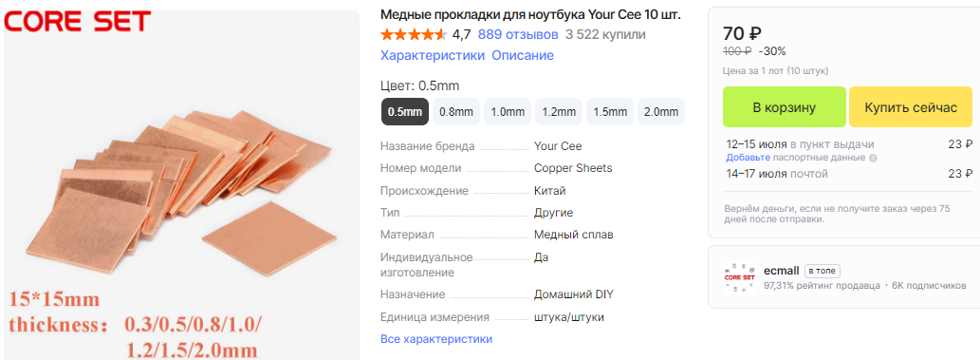
Task: Choose the 1.0mm thickness variant
Action: [508, 112]
